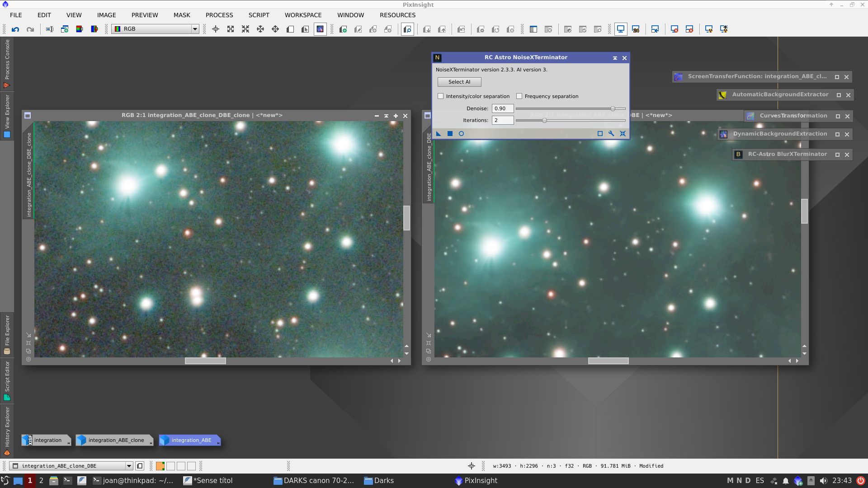Click the Select AI button
Image resolution: width=868 pixels, height=488 pixels.
[x=459, y=82]
